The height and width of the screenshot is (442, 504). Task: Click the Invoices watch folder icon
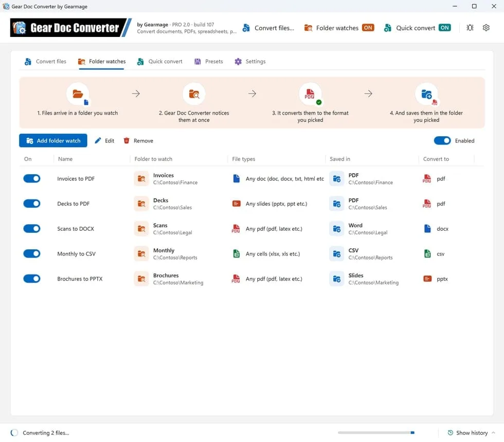141,179
